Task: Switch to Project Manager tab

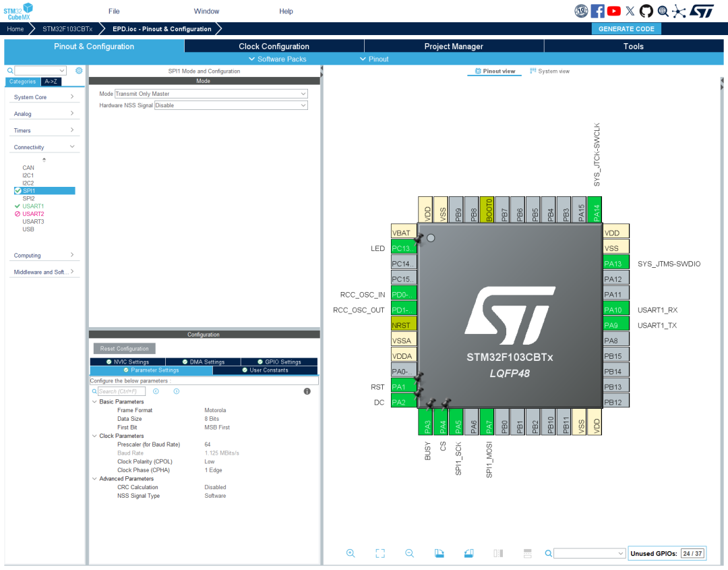Action: [454, 46]
